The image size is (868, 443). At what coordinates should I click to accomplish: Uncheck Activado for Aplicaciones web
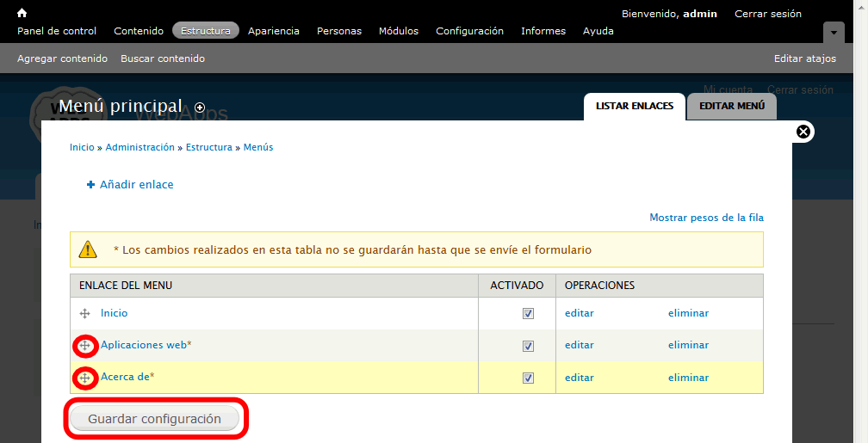point(528,346)
